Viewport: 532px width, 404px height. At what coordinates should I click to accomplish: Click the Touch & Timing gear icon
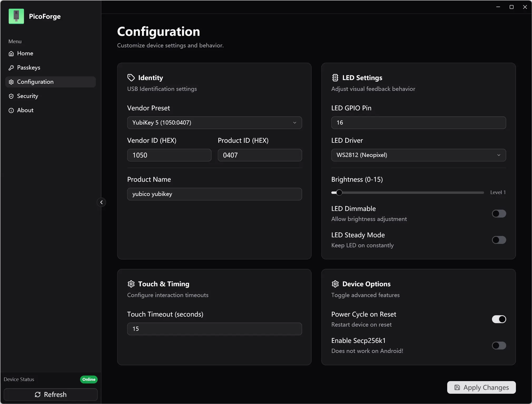pos(131,284)
